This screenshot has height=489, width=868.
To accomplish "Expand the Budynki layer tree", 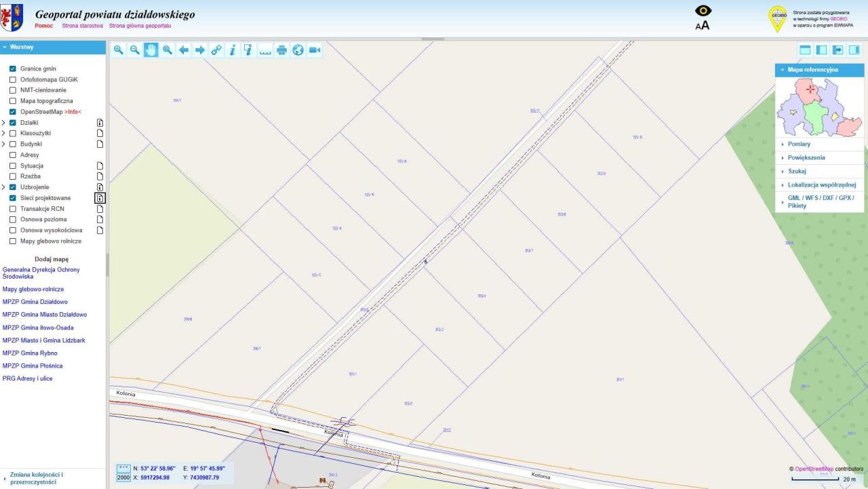I will tap(4, 144).
